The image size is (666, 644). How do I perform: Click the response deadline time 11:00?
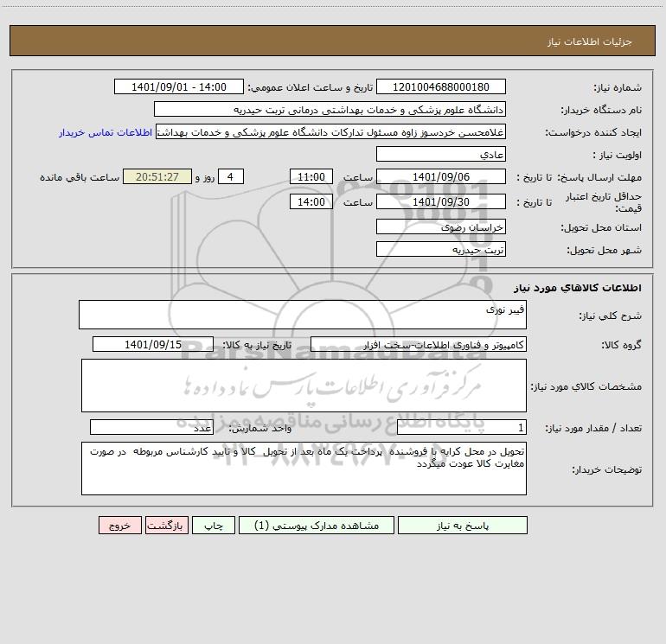click(311, 176)
